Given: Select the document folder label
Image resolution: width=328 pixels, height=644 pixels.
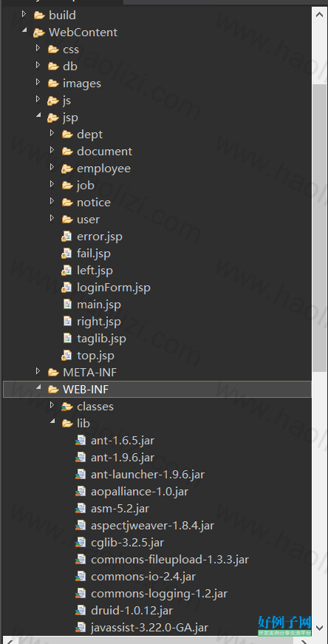Looking at the screenshot, I should click(x=105, y=152).
